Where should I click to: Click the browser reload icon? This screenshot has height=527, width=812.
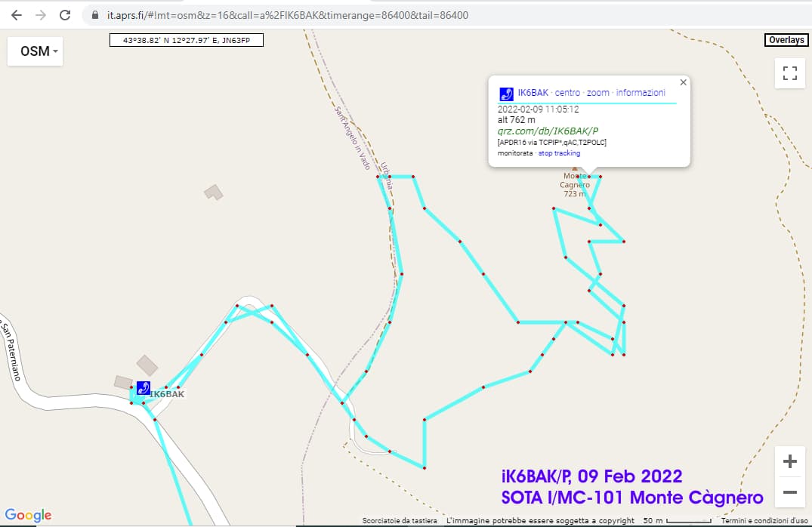[x=66, y=14]
